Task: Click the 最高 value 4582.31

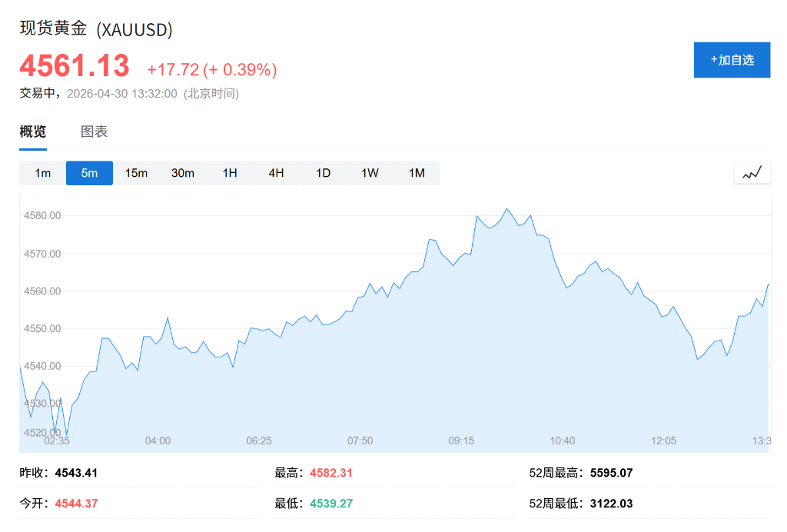Action: click(331, 473)
